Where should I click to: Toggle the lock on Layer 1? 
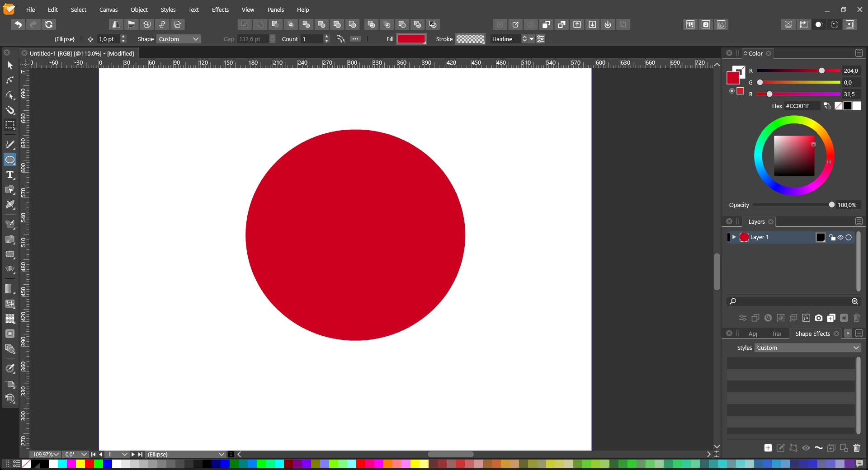[x=832, y=237]
